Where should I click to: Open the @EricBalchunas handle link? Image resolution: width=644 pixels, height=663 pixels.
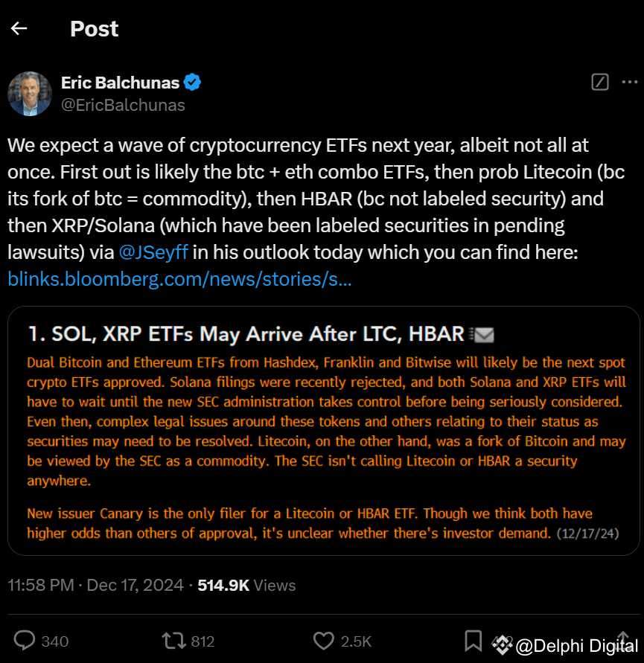[123, 105]
